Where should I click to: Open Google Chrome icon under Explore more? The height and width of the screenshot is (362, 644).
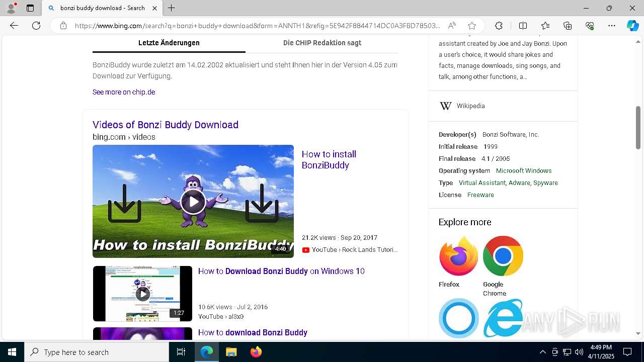[x=503, y=256]
